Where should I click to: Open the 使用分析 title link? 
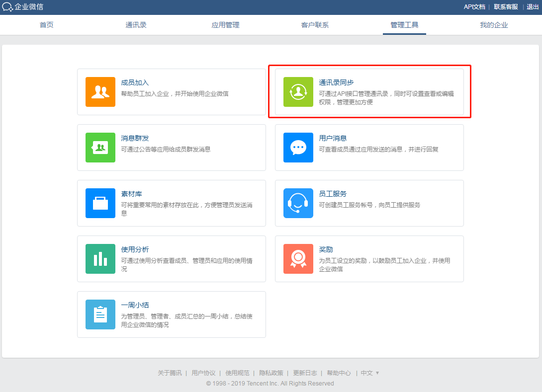[135, 249]
